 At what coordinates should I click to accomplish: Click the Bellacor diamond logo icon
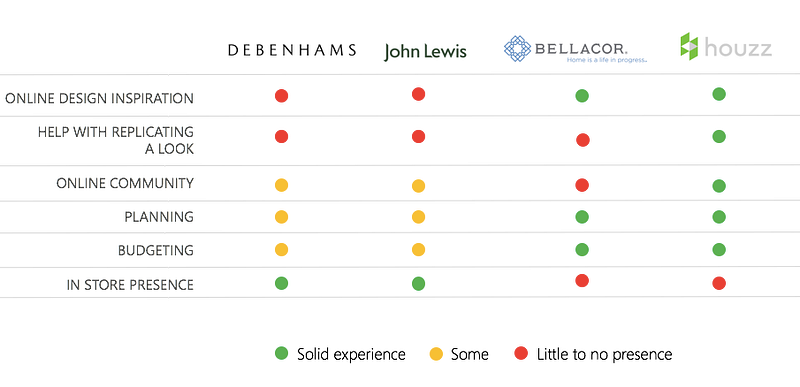tap(517, 49)
